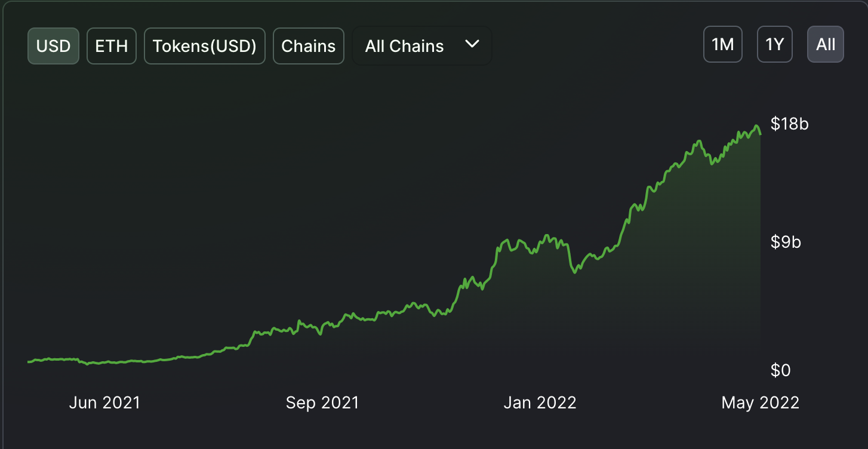
Task: Click the $9b y-axis label
Action: click(x=786, y=242)
